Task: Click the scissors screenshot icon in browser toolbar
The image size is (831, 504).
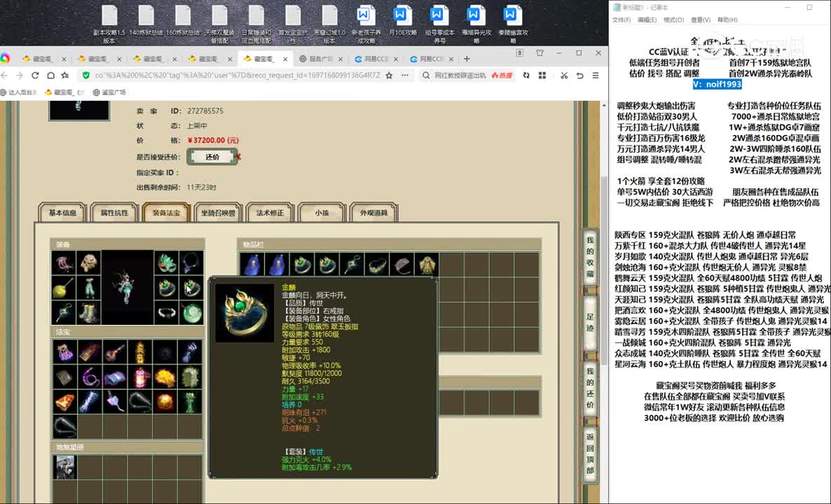Action: point(564,75)
